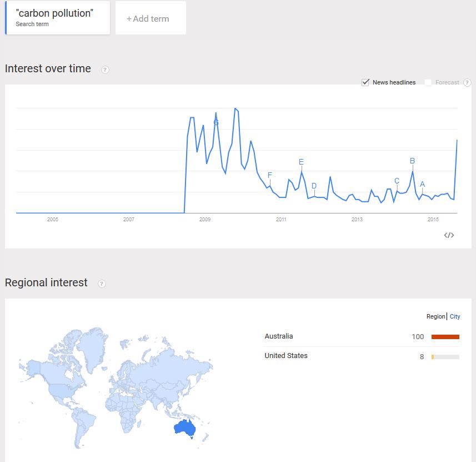Click the red Australia interest bar
The image size is (476, 462).
(445, 337)
